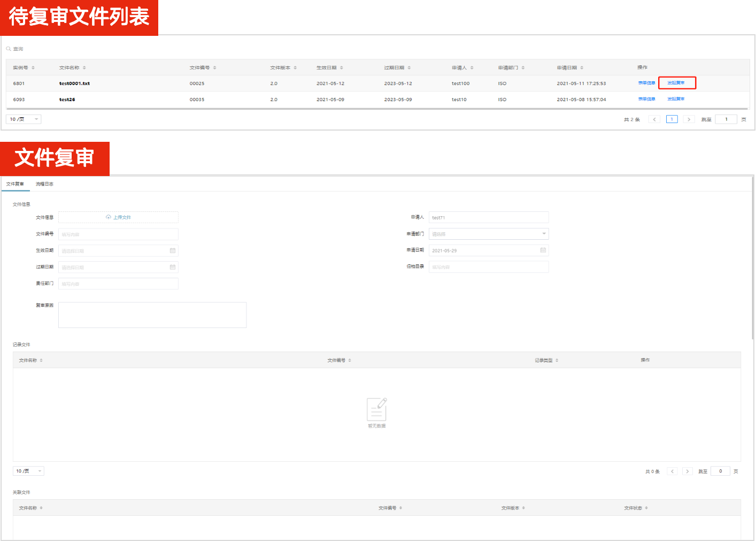Click the 跳至 page input in pending list
The image size is (756, 541).
pyautogui.click(x=726, y=119)
